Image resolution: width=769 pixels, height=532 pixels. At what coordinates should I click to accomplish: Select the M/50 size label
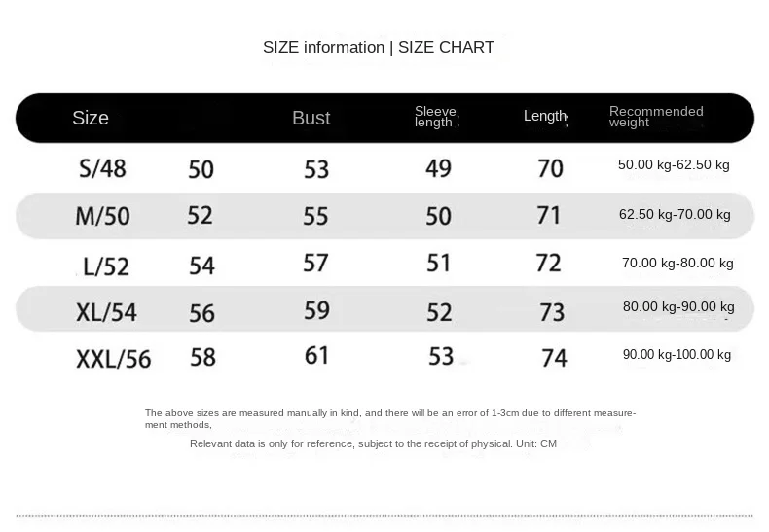click(102, 215)
